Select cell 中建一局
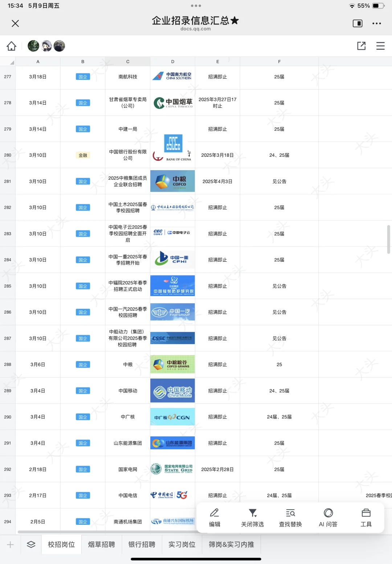Viewport: 392px width, 564px height. (128, 129)
